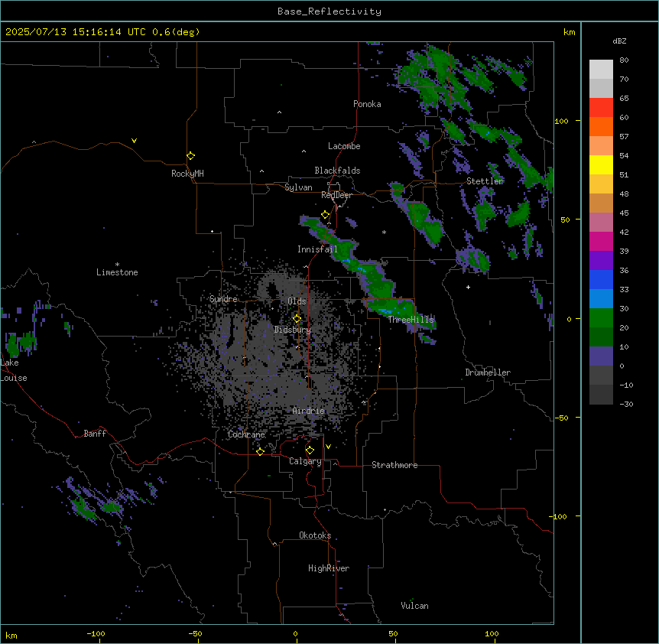Image resolution: width=659 pixels, height=644 pixels.
Task: Select the yellow diamond marker above Didsbury
Action: [x=297, y=319]
